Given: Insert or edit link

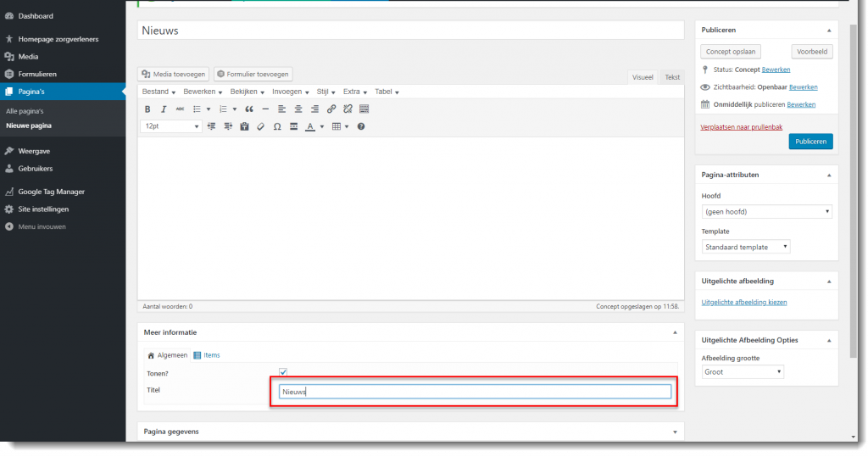Looking at the screenshot, I should 331,109.
